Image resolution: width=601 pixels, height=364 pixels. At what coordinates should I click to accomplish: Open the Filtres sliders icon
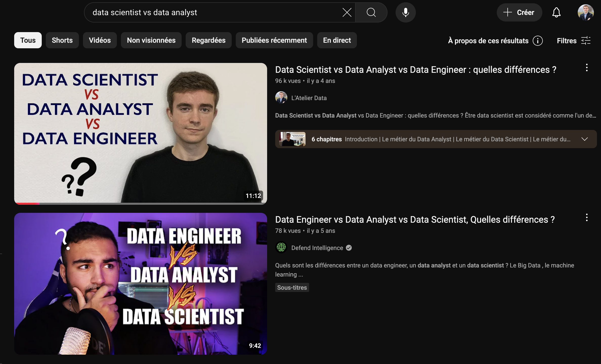coord(586,41)
